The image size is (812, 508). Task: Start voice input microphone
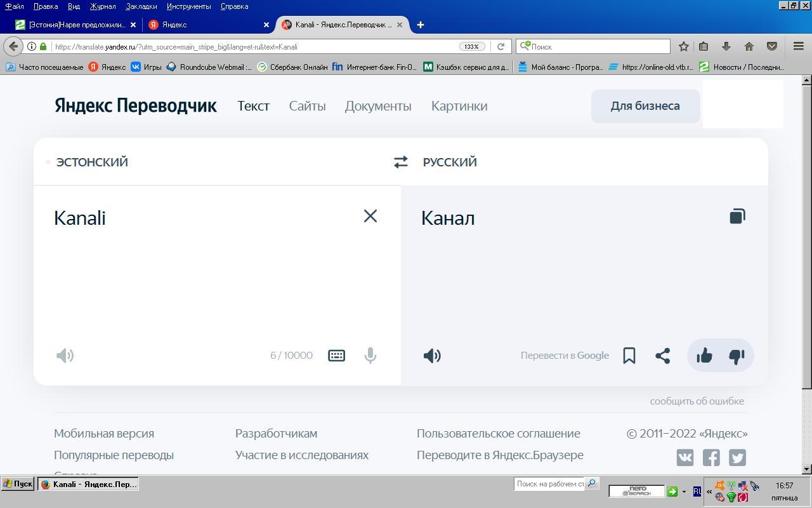(370, 356)
